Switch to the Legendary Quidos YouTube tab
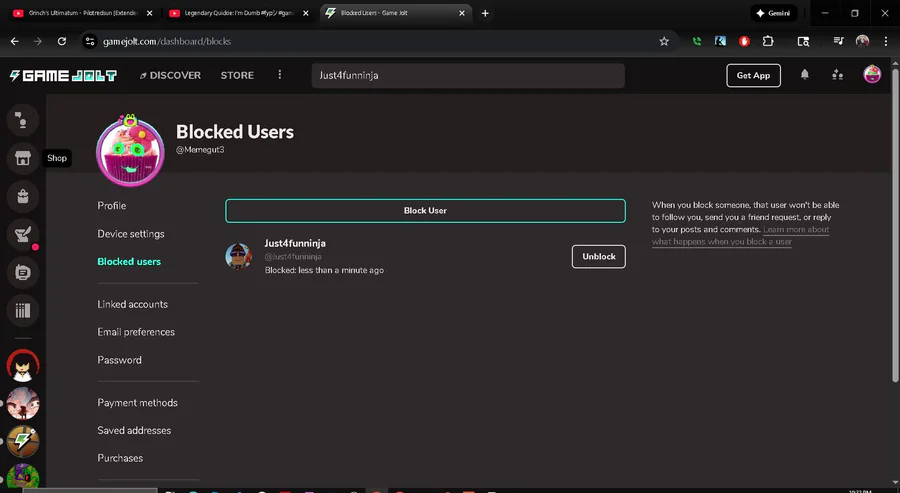 click(x=238, y=14)
